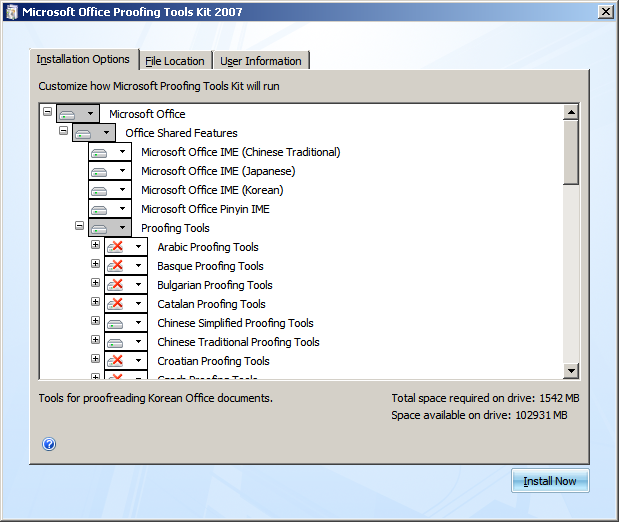Select the Microsoft Office tree label

(147, 114)
